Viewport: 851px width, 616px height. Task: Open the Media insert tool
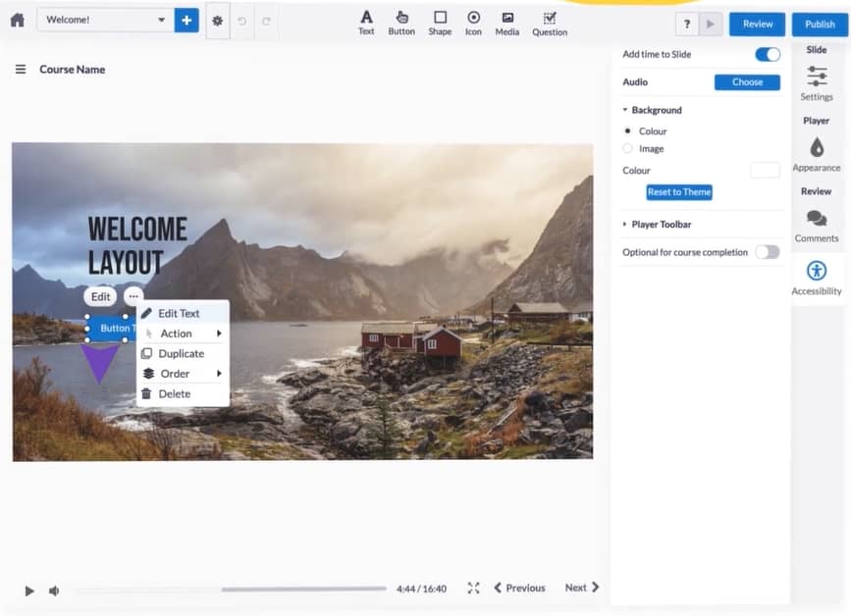click(x=506, y=23)
